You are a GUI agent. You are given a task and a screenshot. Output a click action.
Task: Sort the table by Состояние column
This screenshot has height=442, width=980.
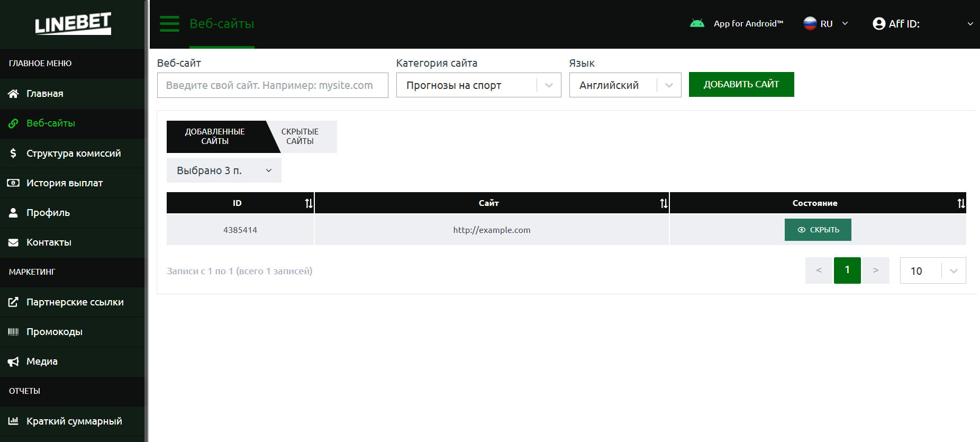pos(961,203)
